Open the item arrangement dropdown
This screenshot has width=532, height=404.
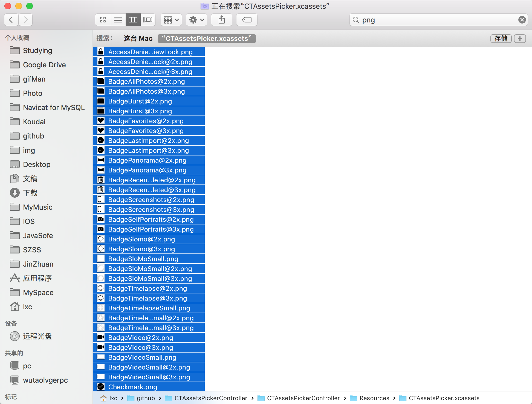(x=171, y=20)
